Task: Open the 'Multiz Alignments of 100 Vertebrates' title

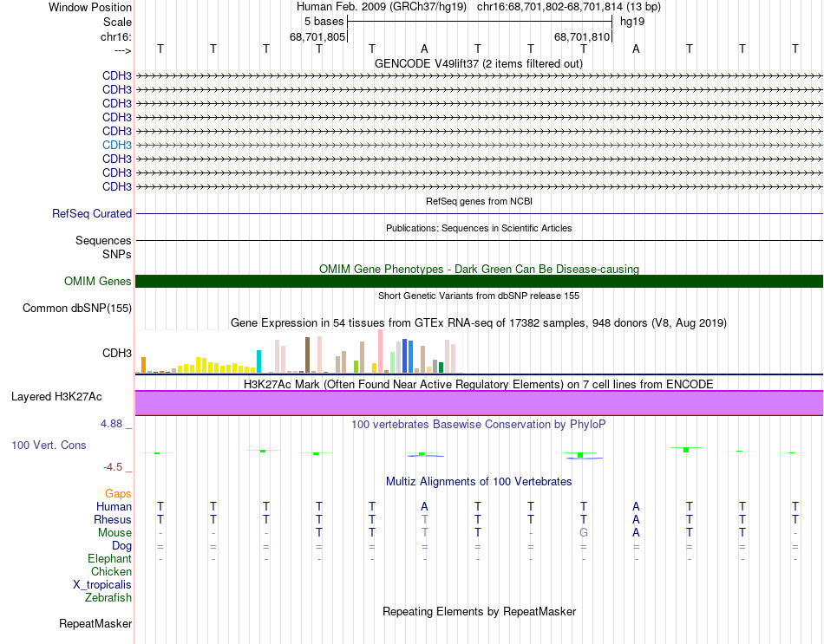Action: click(x=479, y=482)
